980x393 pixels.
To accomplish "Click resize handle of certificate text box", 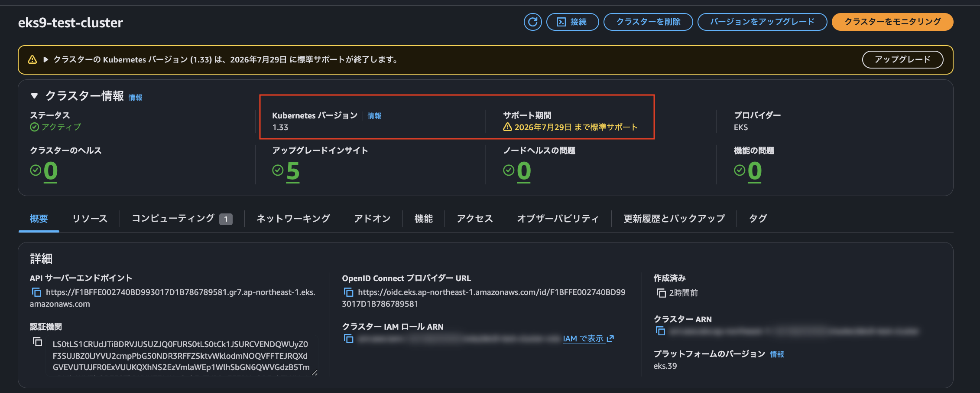I will tap(315, 372).
